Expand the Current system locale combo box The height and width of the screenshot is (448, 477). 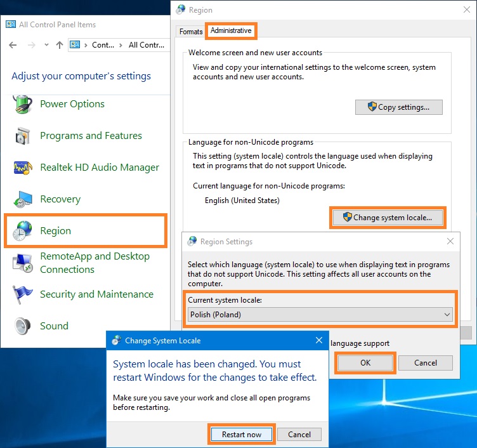click(x=320, y=314)
